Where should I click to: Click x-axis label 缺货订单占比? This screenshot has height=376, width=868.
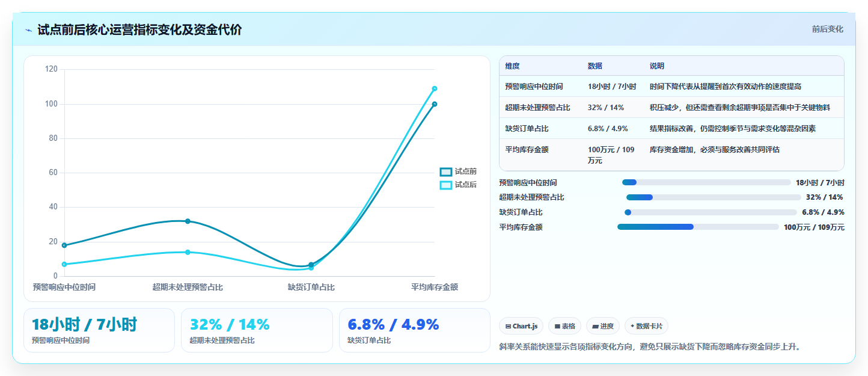coord(311,288)
